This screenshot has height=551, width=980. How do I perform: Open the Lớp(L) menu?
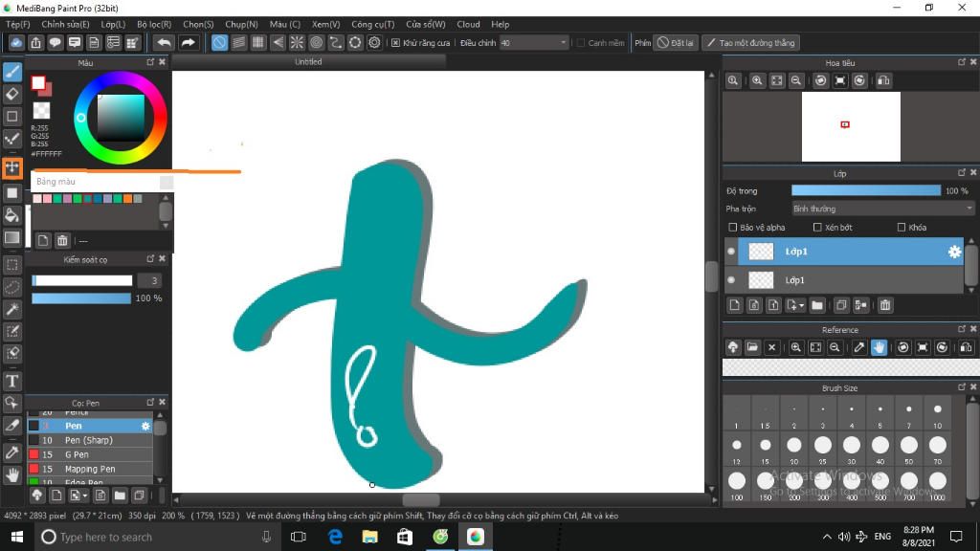pos(113,24)
